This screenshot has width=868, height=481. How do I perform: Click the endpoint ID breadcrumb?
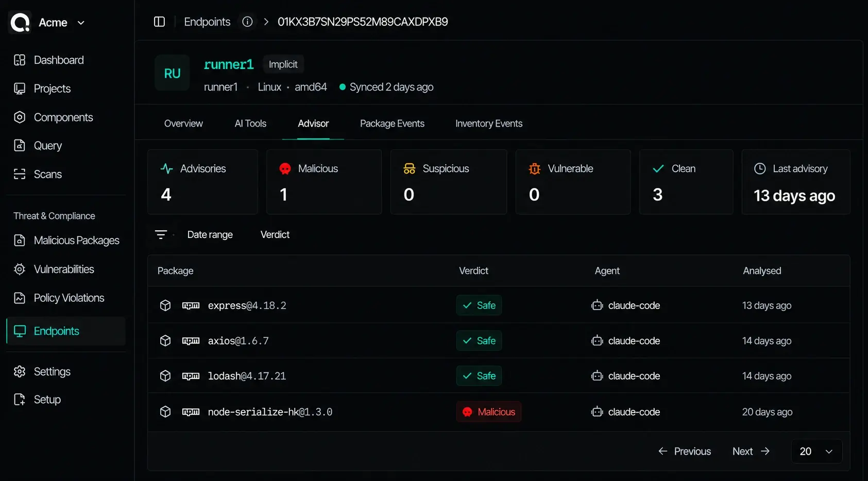coord(363,22)
